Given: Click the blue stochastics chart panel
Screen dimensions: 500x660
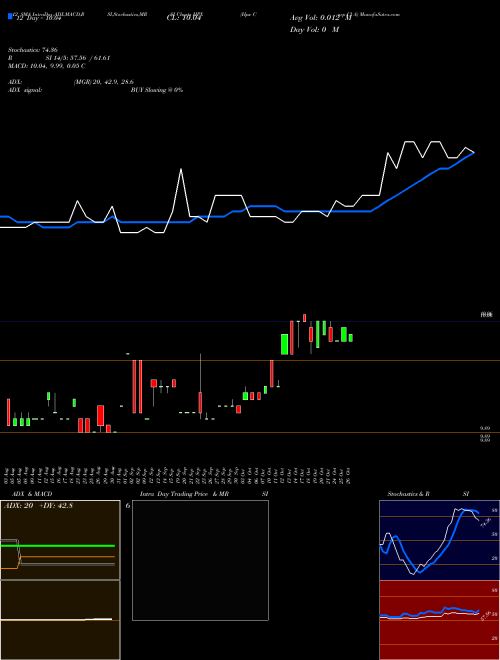Looking at the screenshot, I should (x=439, y=540).
